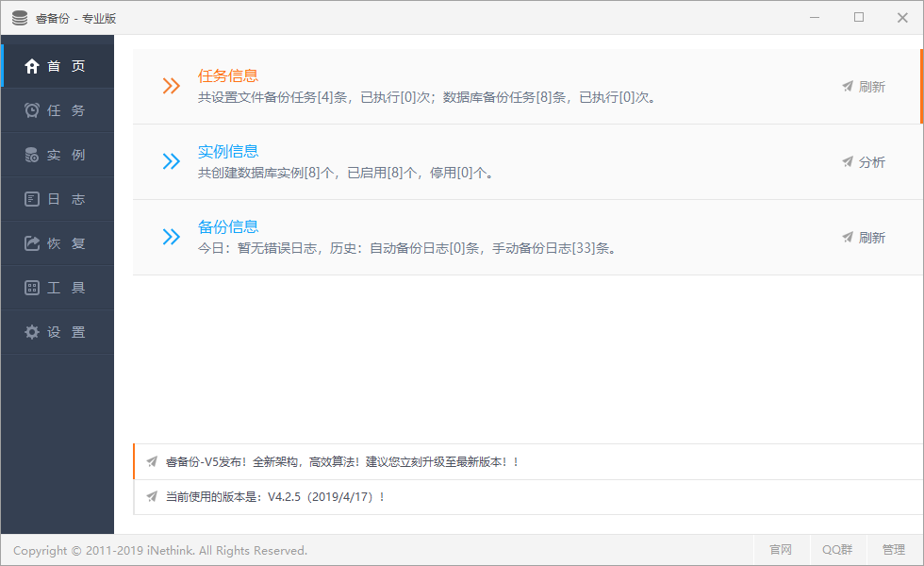Click the toolbox grid icon for 工具
924x566 pixels.
(32, 288)
